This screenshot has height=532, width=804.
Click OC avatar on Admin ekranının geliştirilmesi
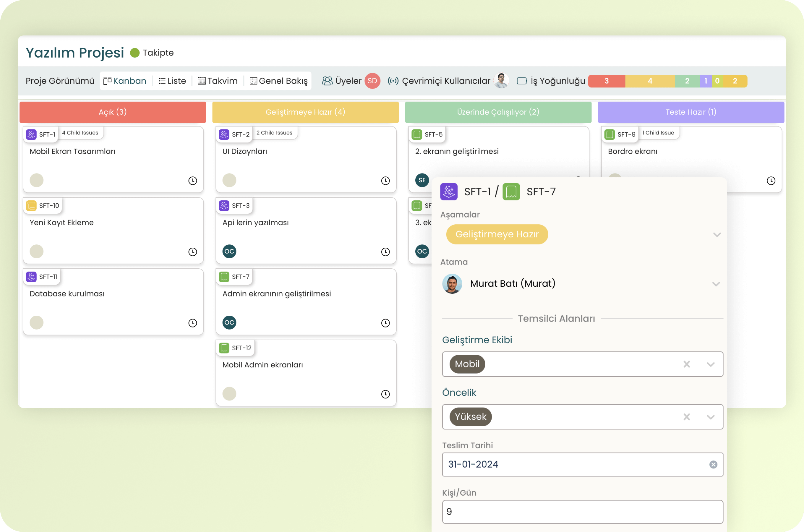[229, 323]
